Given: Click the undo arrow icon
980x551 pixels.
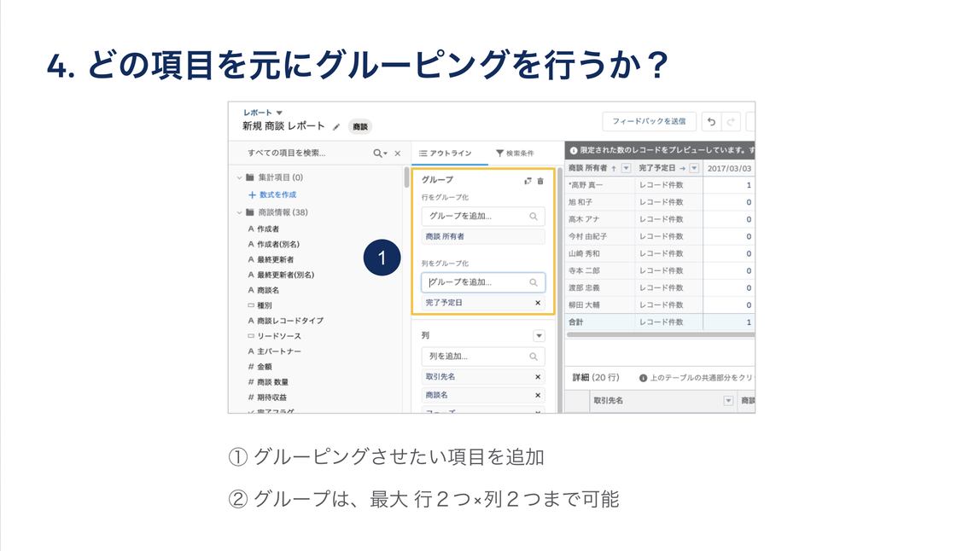Looking at the screenshot, I should [711, 122].
